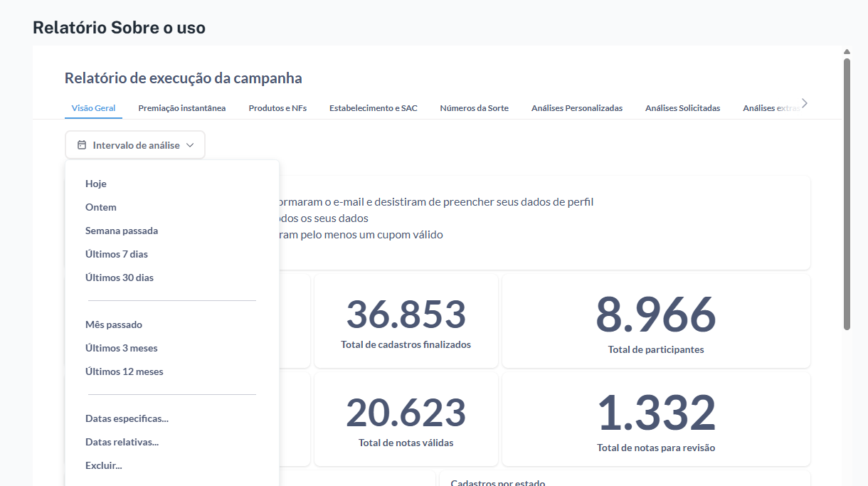Select the Hoje date option
Image resolution: width=868 pixels, height=486 pixels.
(96, 184)
